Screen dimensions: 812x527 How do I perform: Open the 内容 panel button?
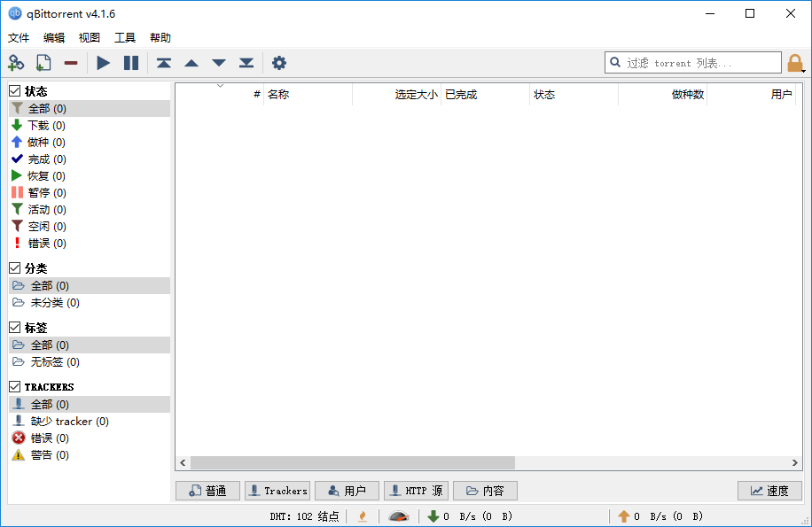(485, 490)
